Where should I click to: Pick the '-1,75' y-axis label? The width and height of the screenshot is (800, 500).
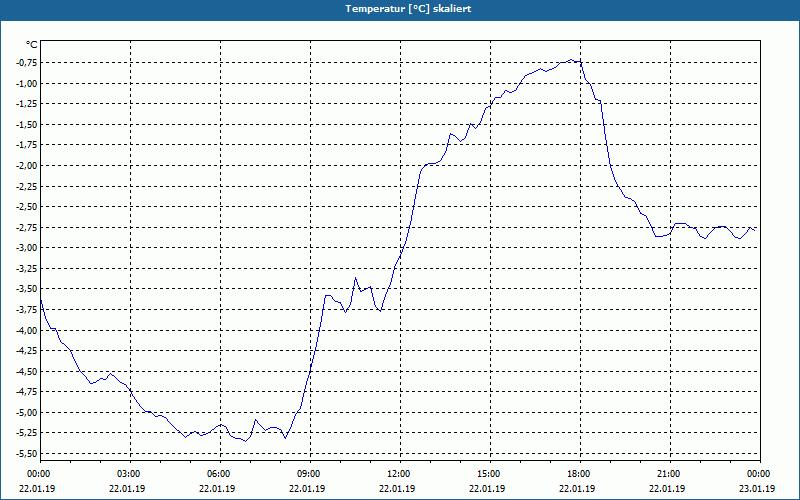[28, 144]
